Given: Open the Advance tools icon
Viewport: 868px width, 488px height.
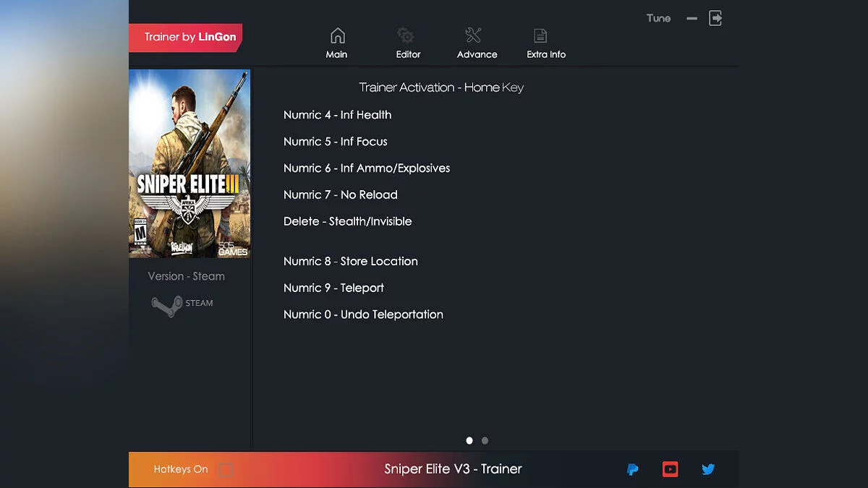Looking at the screenshot, I should pyautogui.click(x=473, y=35).
